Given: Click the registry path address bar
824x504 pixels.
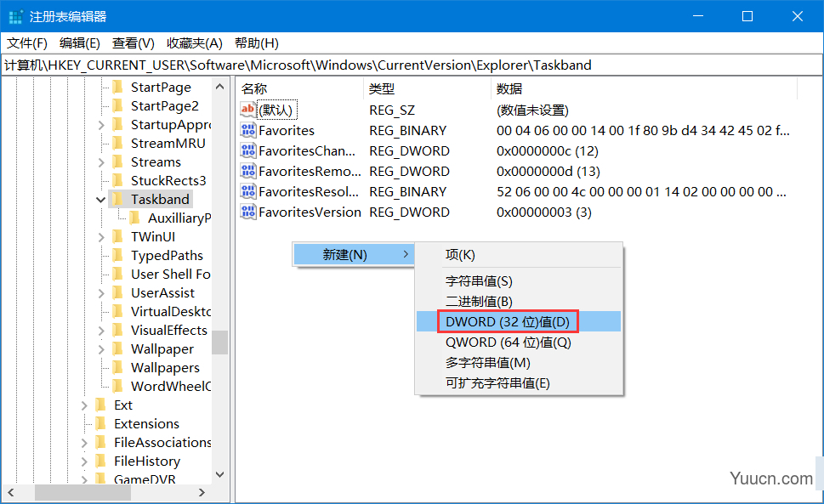Looking at the screenshot, I should [x=412, y=65].
